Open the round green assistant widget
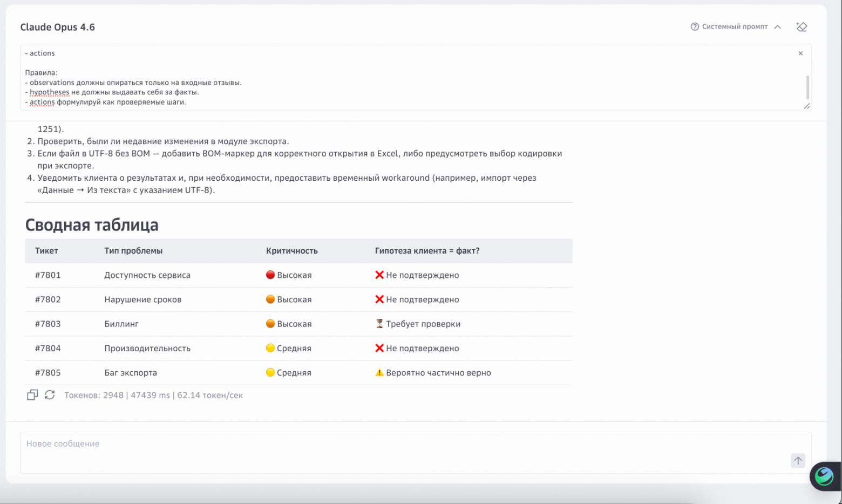 pyautogui.click(x=824, y=476)
